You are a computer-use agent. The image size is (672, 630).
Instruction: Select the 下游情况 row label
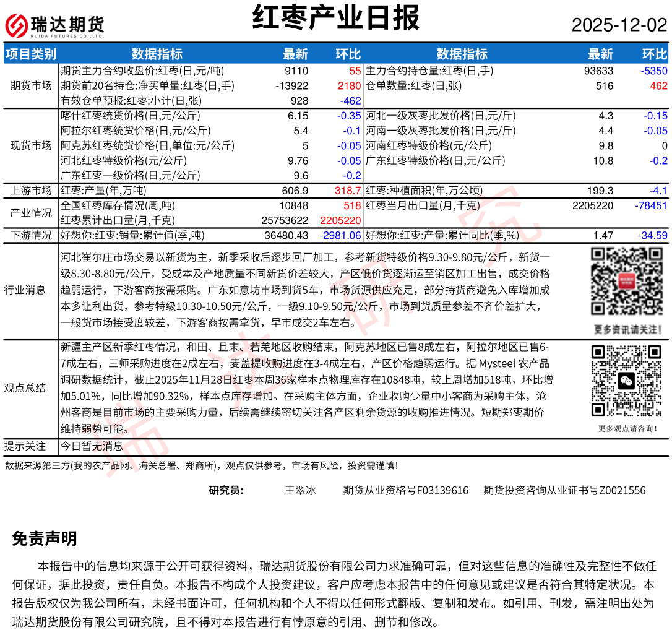pyautogui.click(x=31, y=235)
